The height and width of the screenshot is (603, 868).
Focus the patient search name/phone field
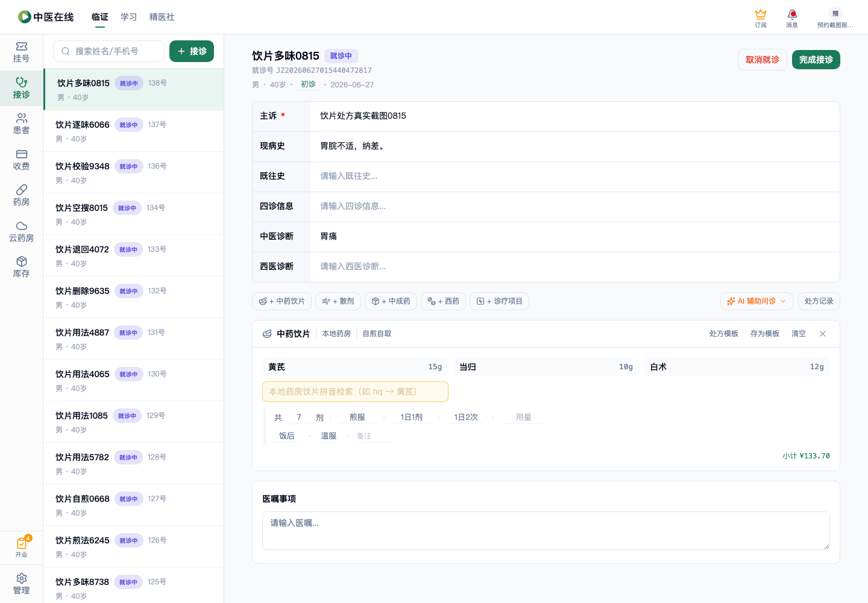point(108,51)
